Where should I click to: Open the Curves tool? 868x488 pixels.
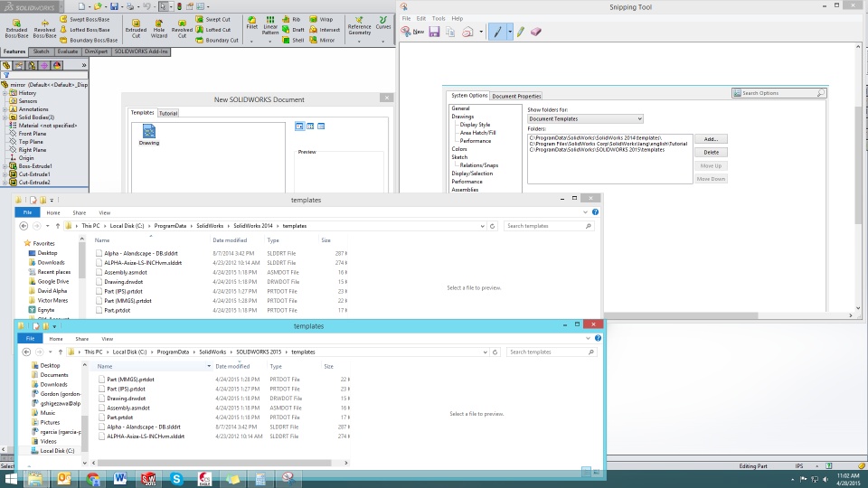click(383, 23)
